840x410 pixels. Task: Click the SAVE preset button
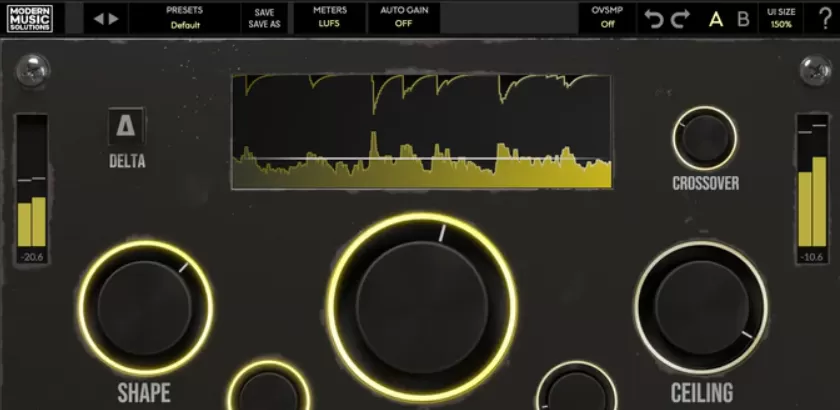click(x=264, y=12)
